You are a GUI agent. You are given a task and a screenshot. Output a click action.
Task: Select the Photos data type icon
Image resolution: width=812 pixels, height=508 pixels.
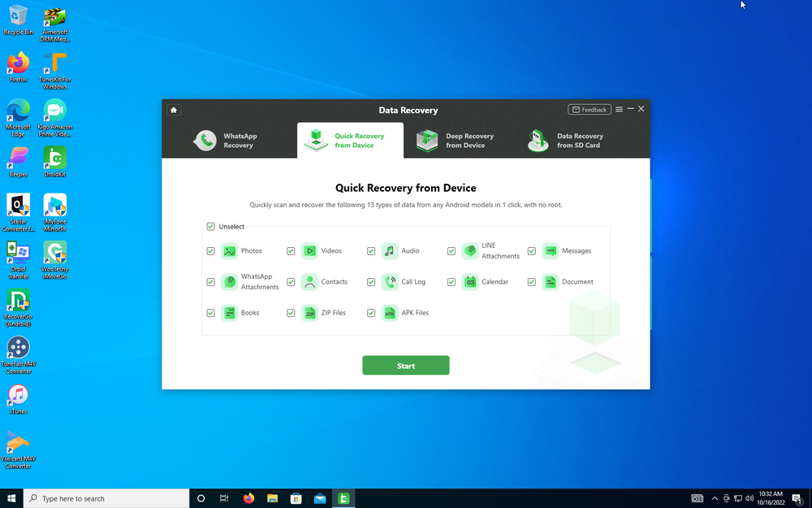[x=228, y=250]
